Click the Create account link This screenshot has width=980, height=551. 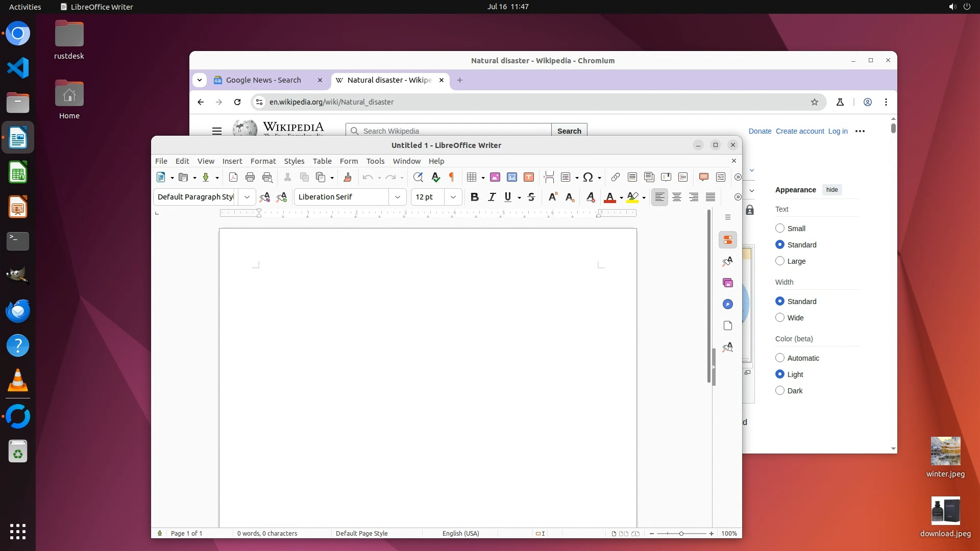click(799, 131)
